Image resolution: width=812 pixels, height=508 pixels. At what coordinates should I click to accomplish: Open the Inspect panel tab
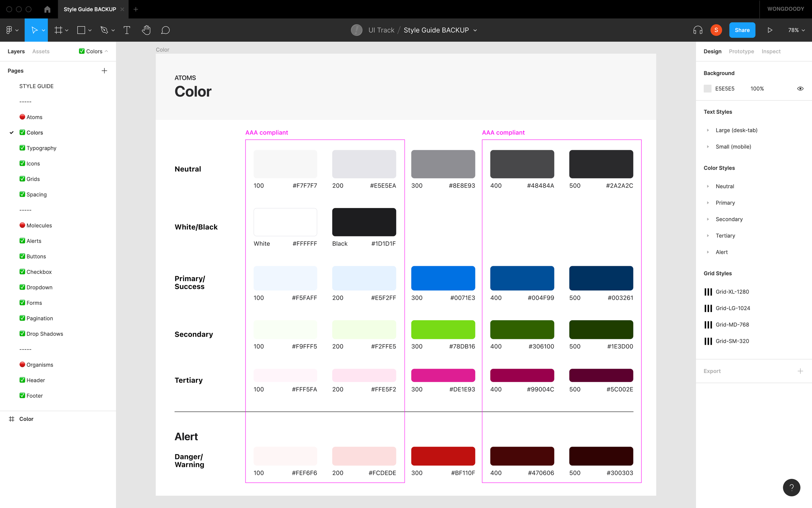pos(771,51)
